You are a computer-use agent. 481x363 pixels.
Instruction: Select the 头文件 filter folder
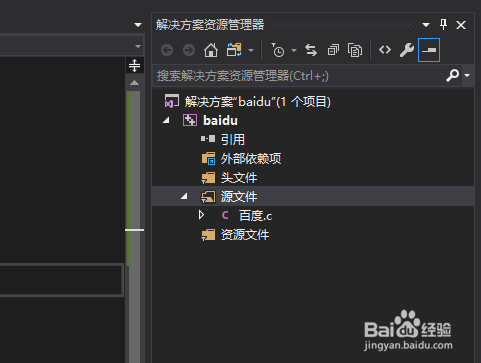click(239, 178)
